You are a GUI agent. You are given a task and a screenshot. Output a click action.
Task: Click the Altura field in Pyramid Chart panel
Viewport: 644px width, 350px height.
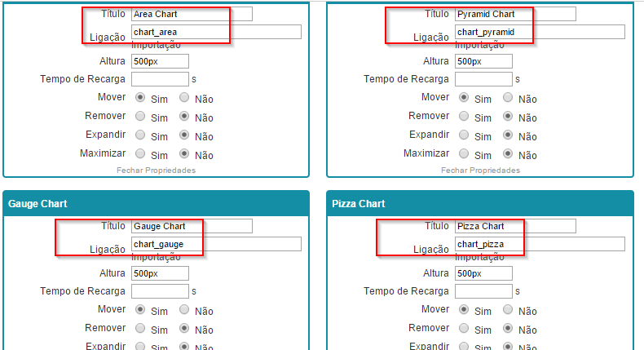[x=483, y=61]
